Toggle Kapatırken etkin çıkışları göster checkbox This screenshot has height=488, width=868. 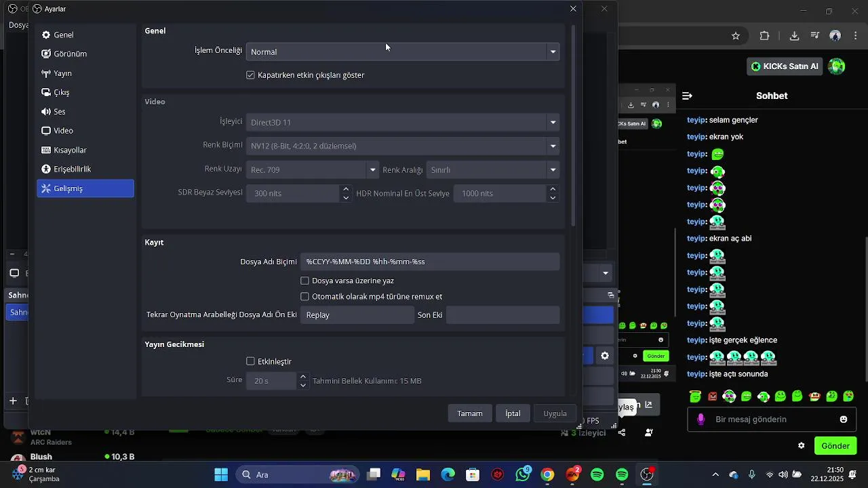coord(250,75)
